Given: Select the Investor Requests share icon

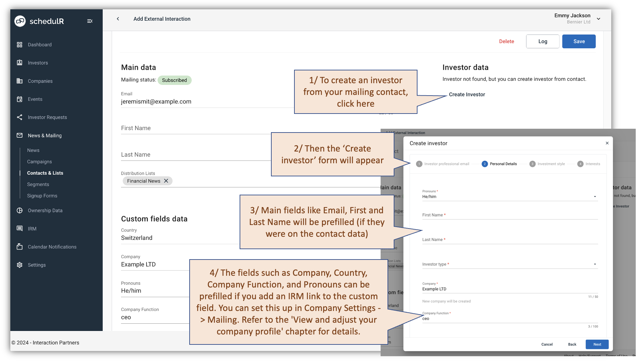Looking at the screenshot, I should coord(20,117).
